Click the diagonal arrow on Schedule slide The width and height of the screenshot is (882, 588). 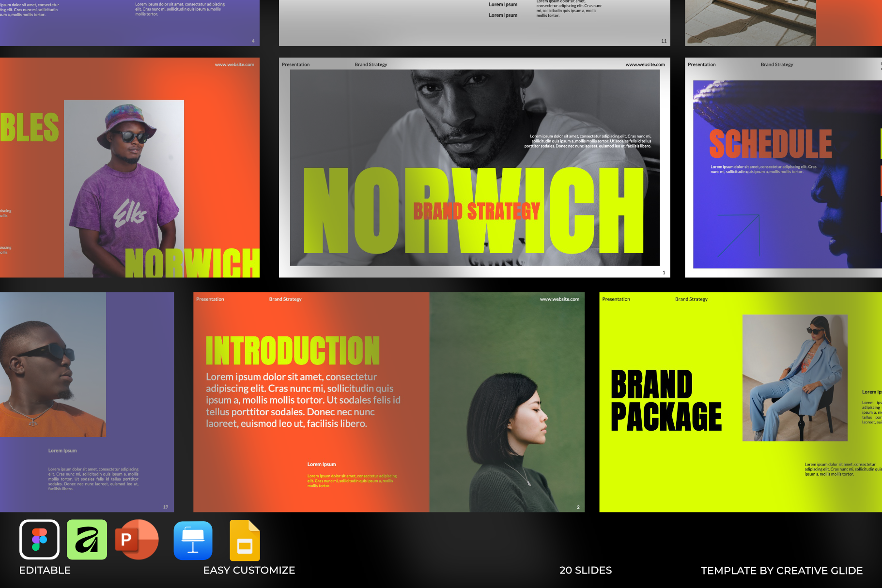739,235
